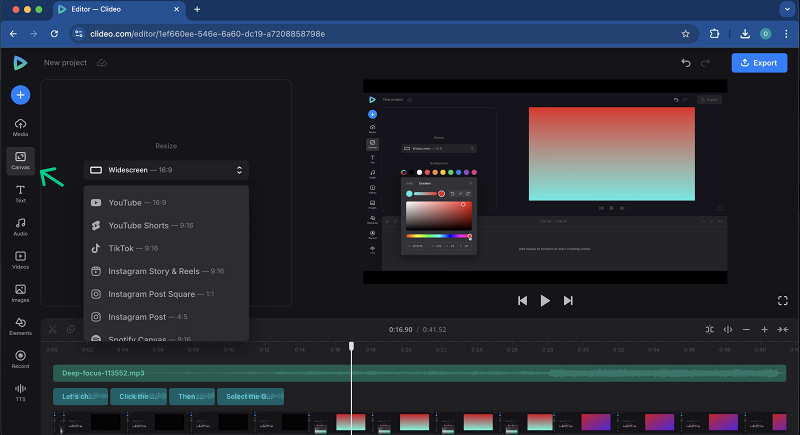Click the split clip timeline icon

710,329
